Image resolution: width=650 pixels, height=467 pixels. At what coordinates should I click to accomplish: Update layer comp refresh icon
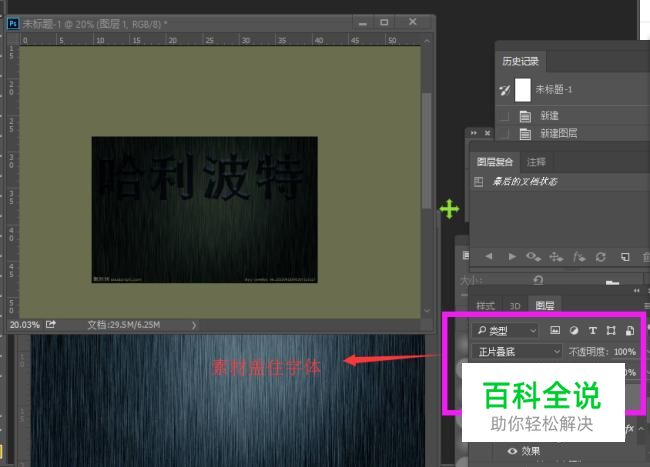601,257
